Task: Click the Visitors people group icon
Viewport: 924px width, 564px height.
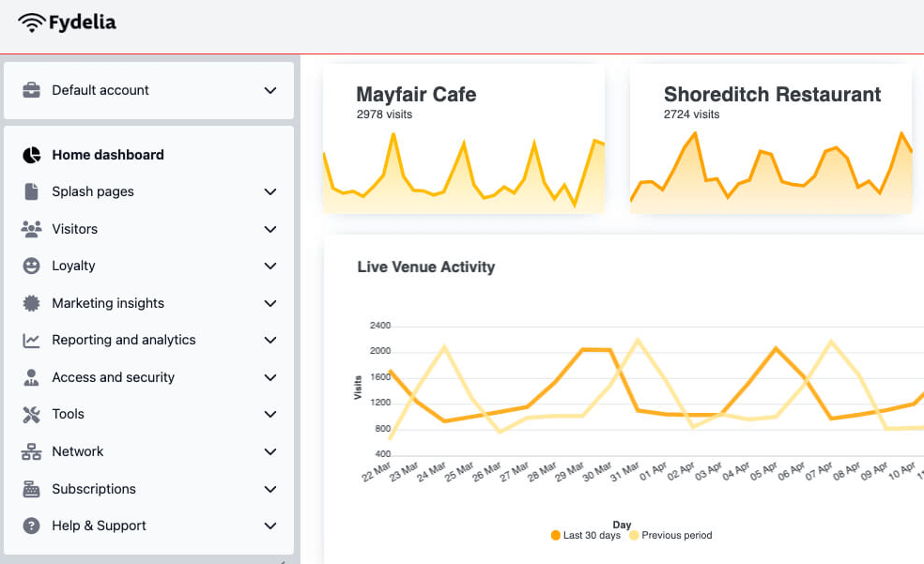Action: click(32, 229)
